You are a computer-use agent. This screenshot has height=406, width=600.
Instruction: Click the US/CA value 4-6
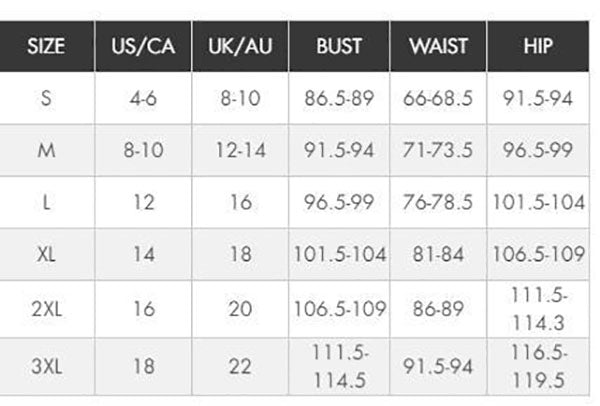pos(143,98)
